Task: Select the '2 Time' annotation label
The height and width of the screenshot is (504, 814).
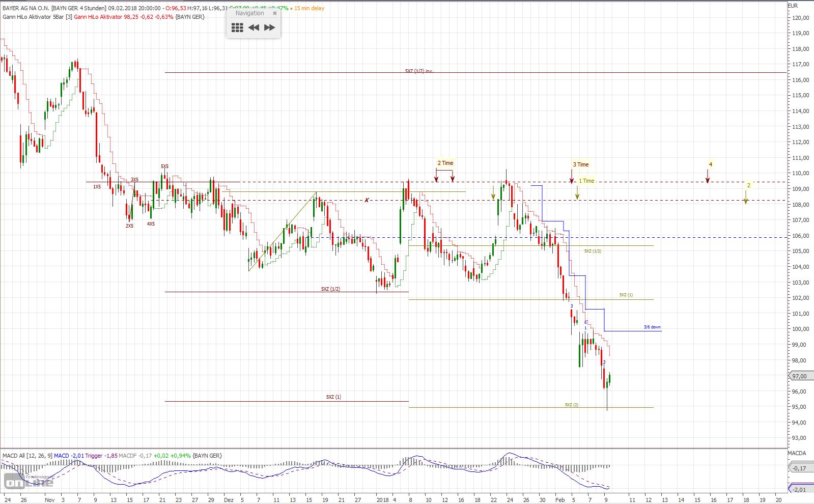Action: [445, 163]
